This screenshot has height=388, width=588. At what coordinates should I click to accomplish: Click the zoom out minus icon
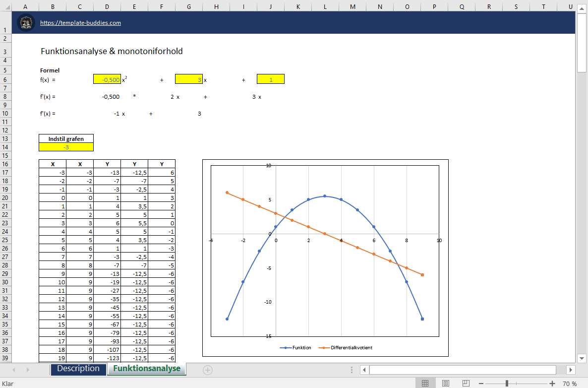click(x=481, y=384)
